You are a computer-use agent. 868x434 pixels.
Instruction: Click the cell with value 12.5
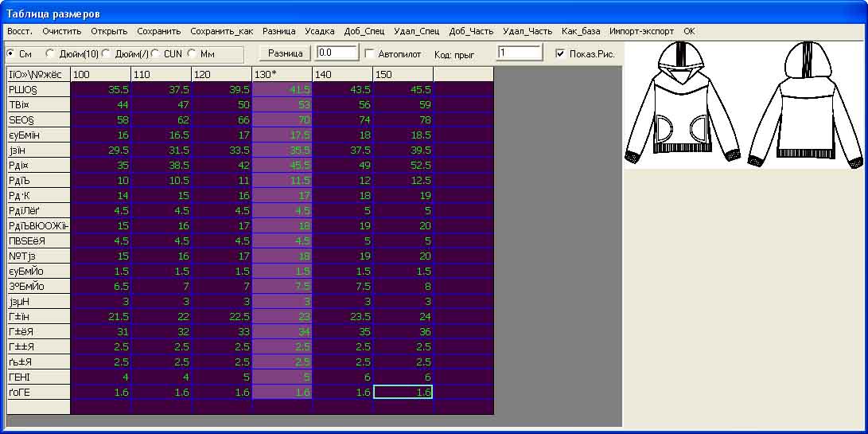tap(403, 180)
